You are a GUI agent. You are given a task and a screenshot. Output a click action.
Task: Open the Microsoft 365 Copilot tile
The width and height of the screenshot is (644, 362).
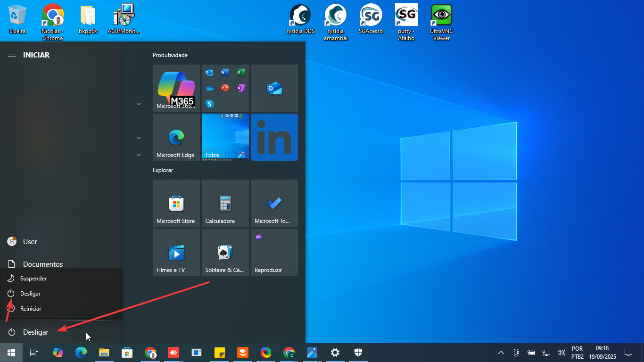[176, 88]
